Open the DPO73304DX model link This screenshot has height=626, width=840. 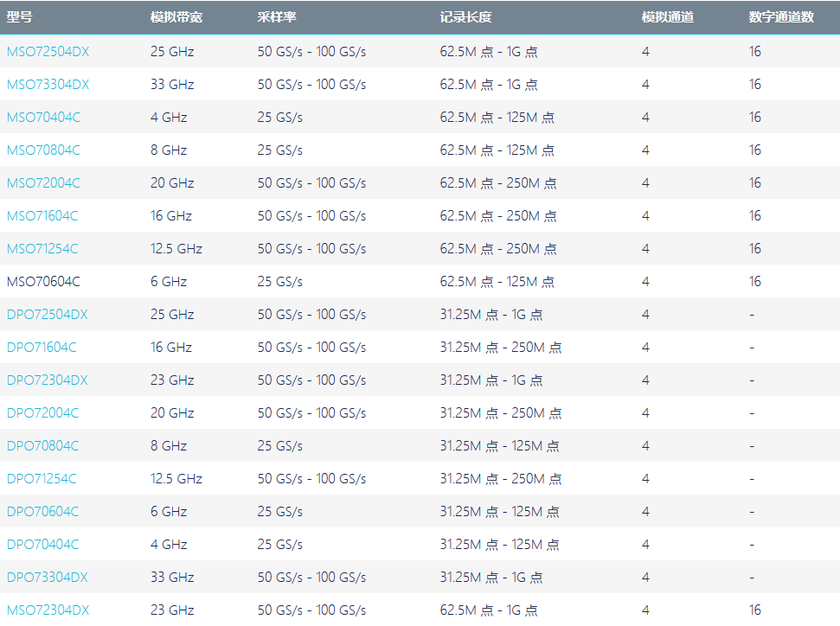(47, 578)
